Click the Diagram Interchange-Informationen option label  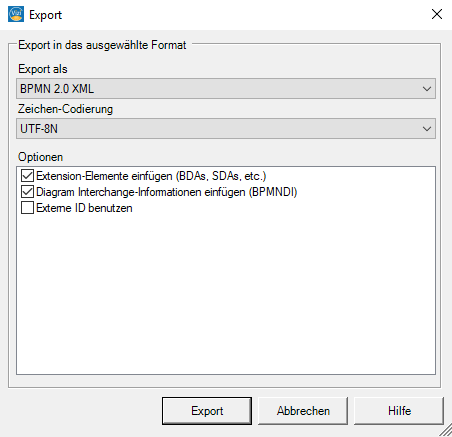167,192
